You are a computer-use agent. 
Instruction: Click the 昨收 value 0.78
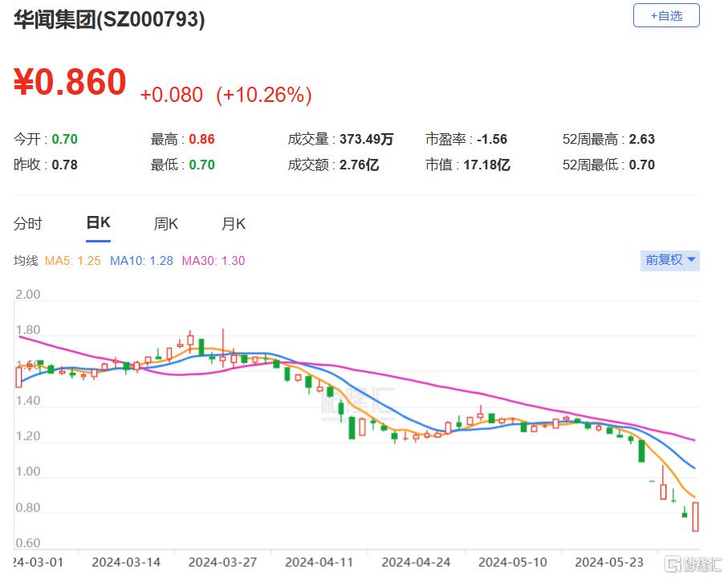(x=64, y=165)
